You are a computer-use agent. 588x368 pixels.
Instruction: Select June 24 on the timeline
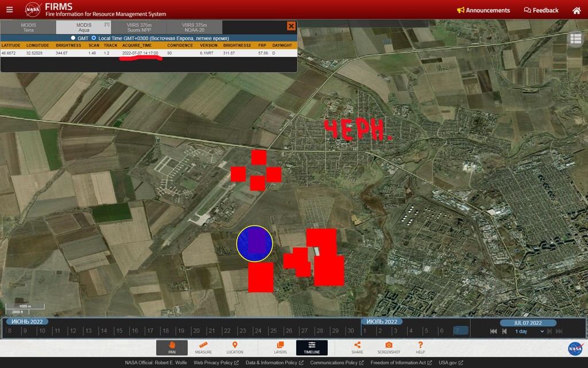(258, 331)
